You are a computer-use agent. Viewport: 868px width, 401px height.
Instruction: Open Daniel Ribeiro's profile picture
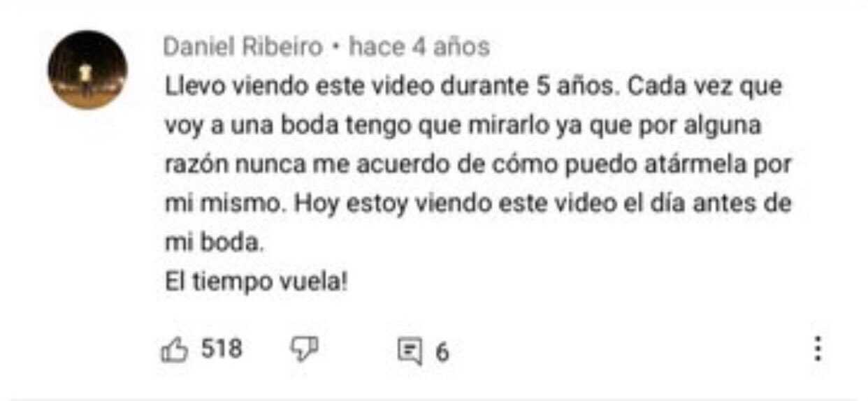(x=87, y=70)
